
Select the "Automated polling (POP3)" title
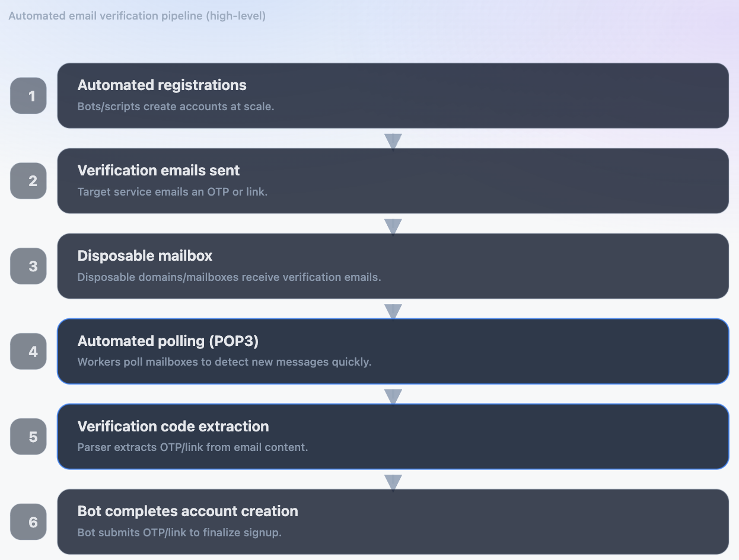pos(168,341)
